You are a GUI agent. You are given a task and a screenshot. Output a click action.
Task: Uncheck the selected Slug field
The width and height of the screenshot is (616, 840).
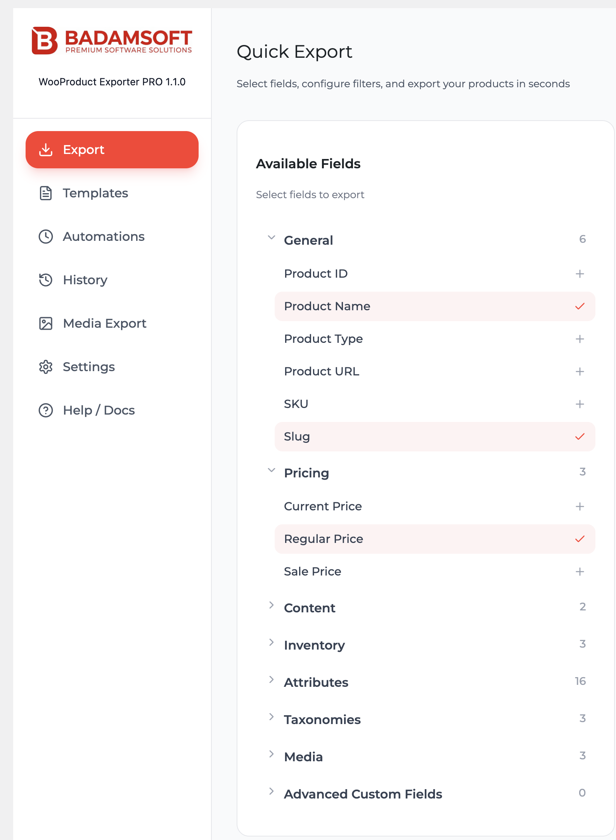pos(580,437)
